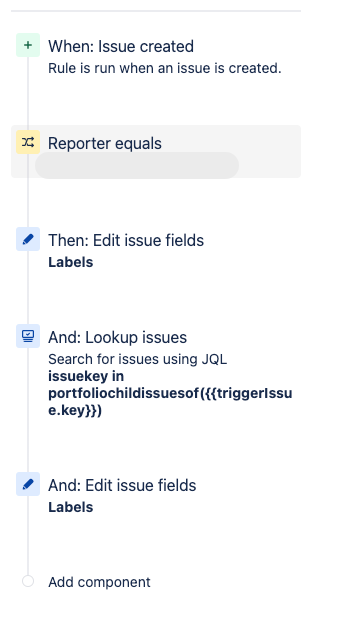The image size is (364, 620).
Task: Click the pencil icon for 'And: Edit issue fields'
Action: tap(28, 484)
